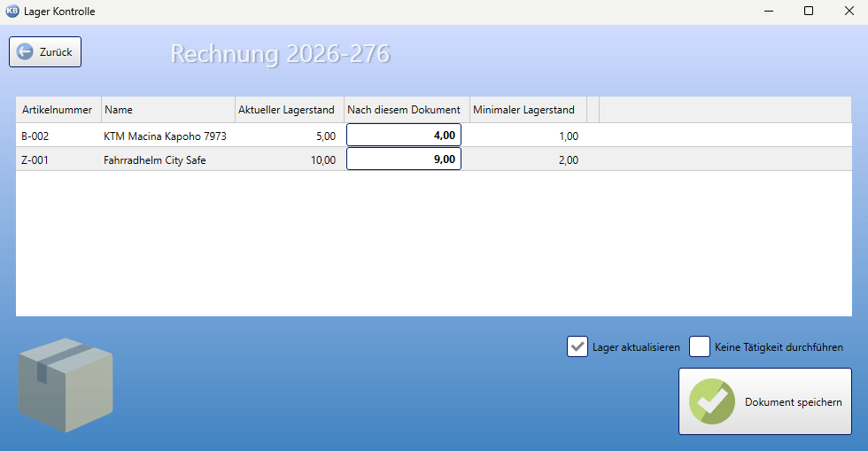The width and height of the screenshot is (868, 451).
Task: Click minimum stock value 2,00
Action: (569, 160)
